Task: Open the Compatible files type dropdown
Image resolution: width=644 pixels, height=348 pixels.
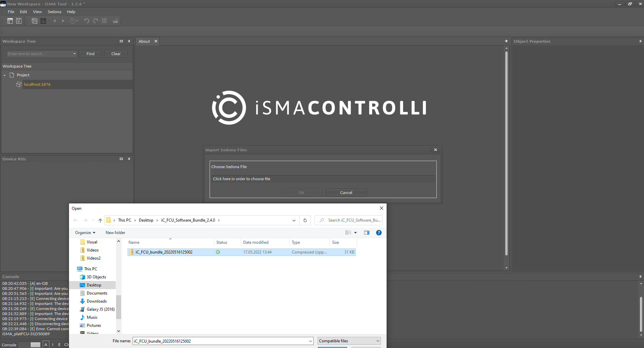Action: tap(349, 341)
